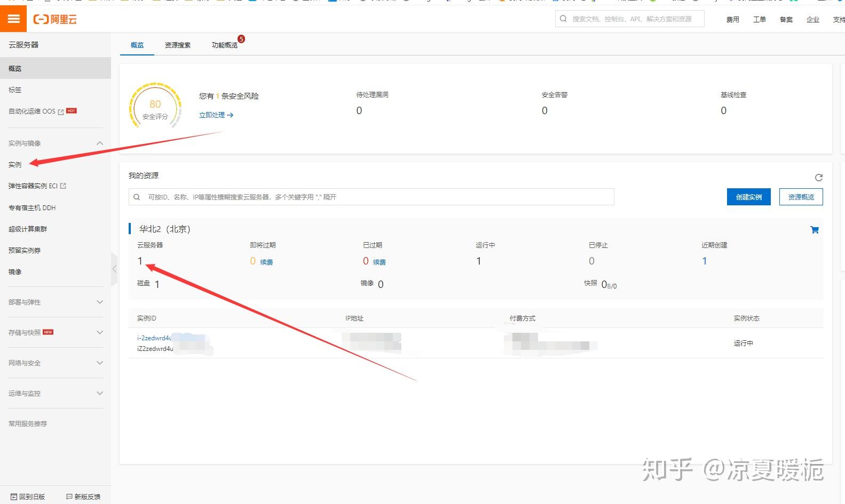Open instance ID link i-2zedwrd4

154,338
